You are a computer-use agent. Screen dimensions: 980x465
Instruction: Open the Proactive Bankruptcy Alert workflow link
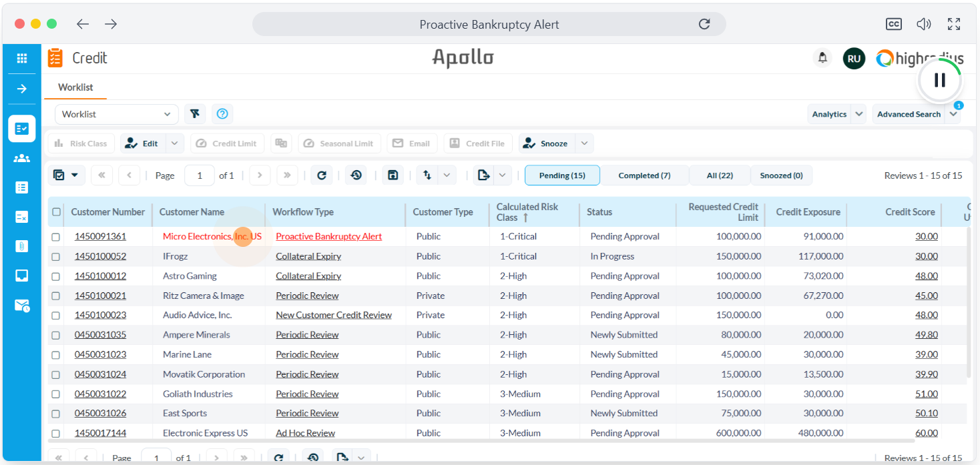pos(328,237)
